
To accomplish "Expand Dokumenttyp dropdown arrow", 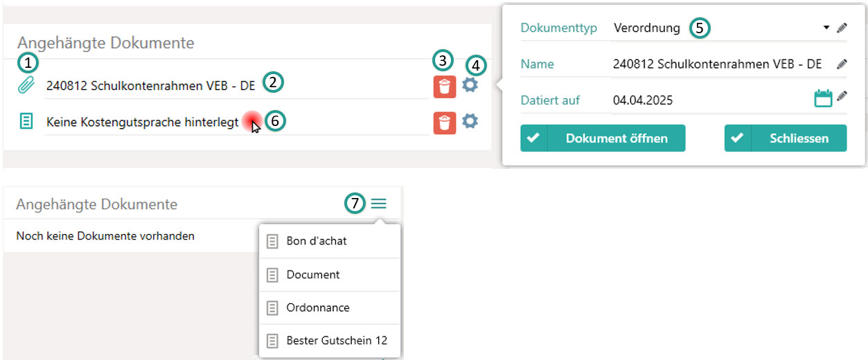I will coord(826,28).
